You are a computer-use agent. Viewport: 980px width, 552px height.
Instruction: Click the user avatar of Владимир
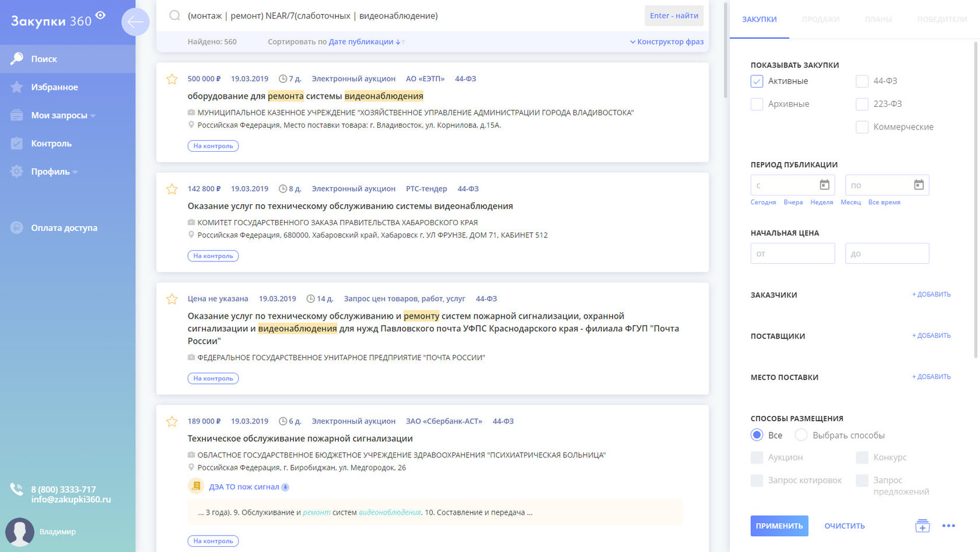click(x=20, y=532)
